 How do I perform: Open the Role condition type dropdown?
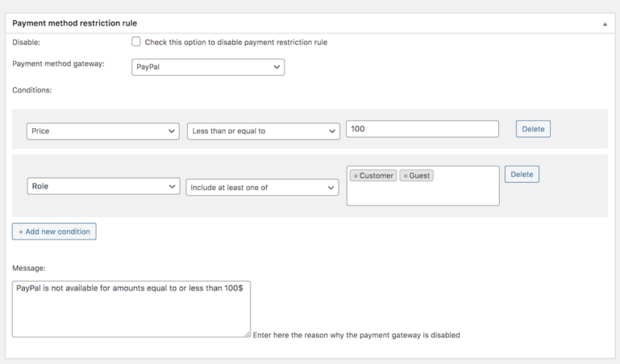[x=102, y=187]
